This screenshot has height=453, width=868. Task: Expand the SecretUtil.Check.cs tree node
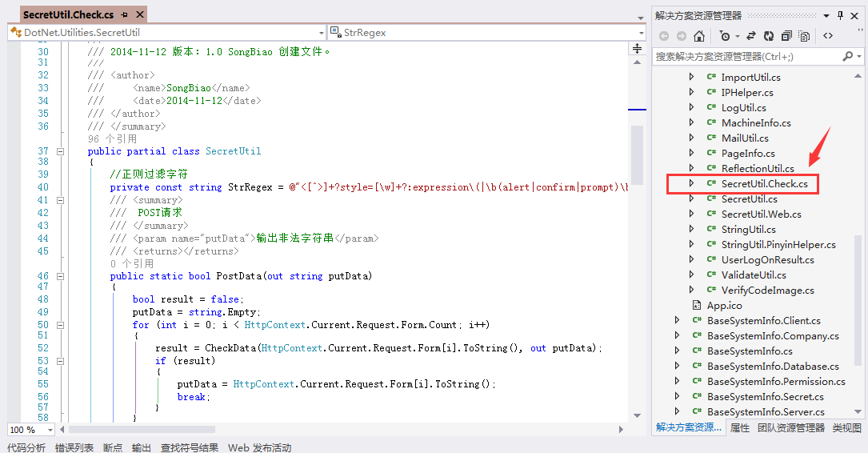[x=692, y=184]
